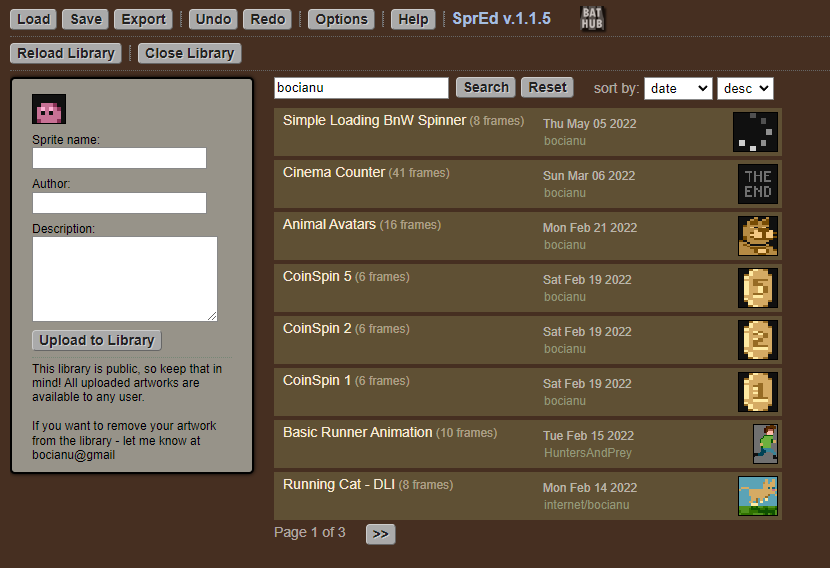Image resolution: width=830 pixels, height=568 pixels.
Task: Click the Sprite name input field
Action: tap(119, 158)
